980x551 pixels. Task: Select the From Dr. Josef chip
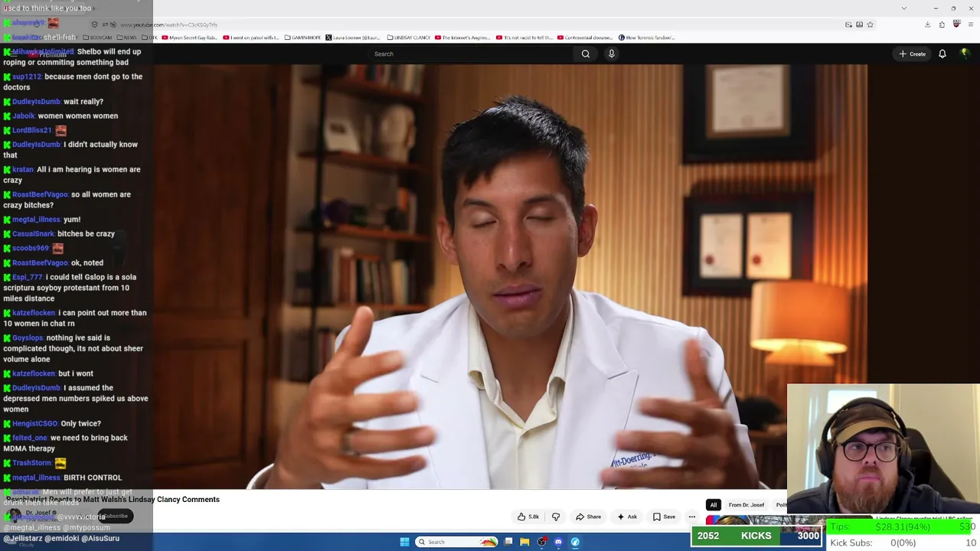tap(746, 505)
